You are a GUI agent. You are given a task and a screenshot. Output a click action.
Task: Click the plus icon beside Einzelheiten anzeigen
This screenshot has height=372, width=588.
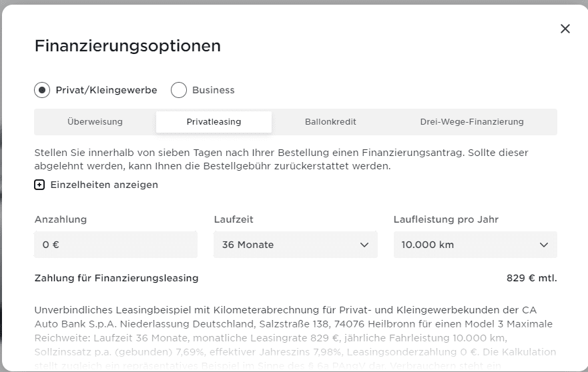(x=40, y=185)
